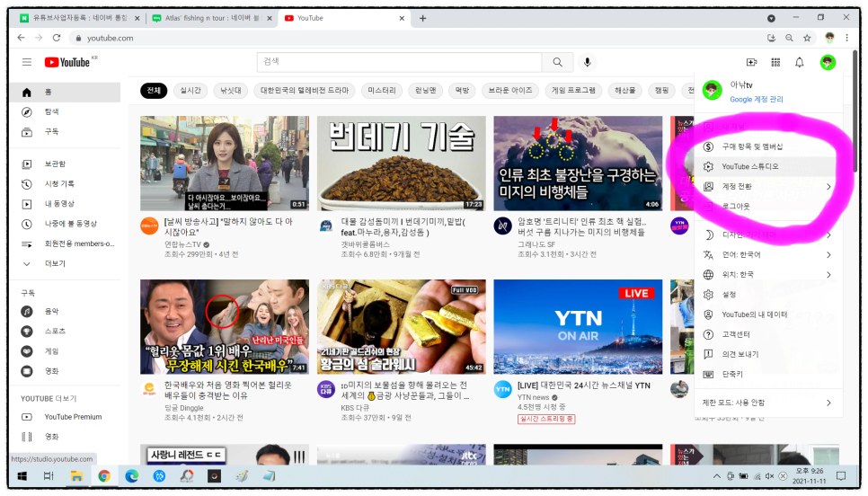Open 구매 항목 및 멤버십 menu item
The width and height of the screenshot is (868, 496).
click(769, 146)
